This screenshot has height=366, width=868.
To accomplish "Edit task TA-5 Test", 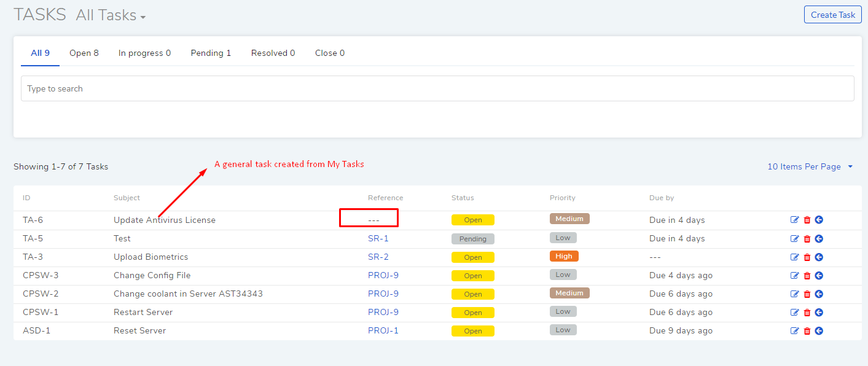I will 795,238.
